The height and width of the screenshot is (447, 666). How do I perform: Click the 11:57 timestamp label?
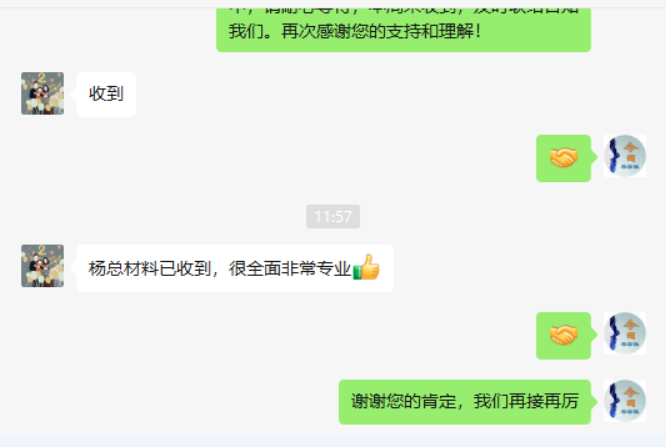[333, 217]
